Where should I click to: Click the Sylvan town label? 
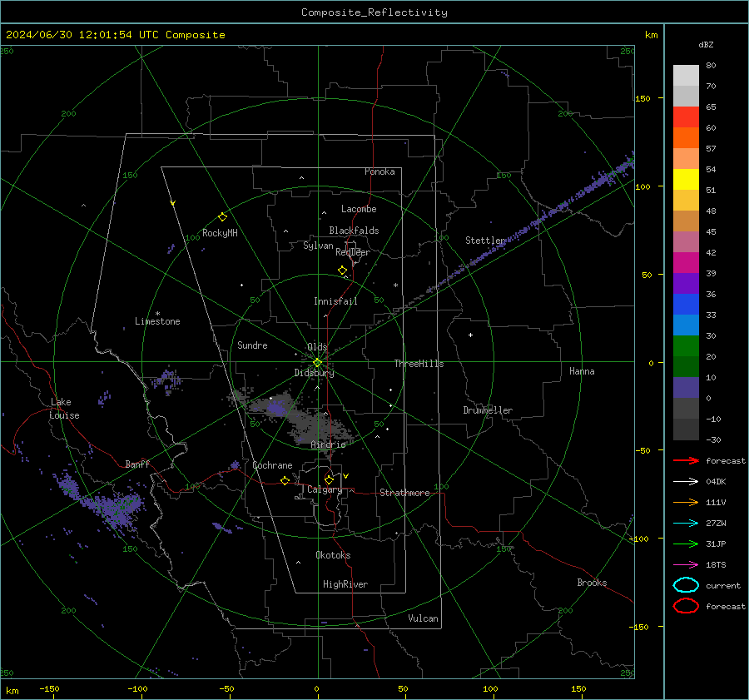tap(318, 246)
